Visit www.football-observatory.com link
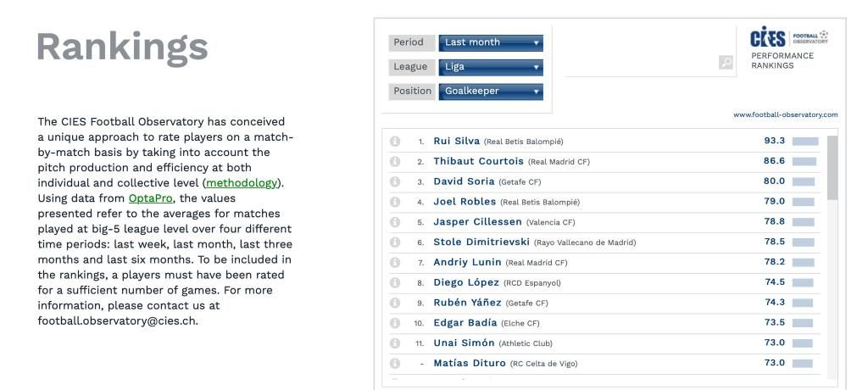Screen dimensions: 868x390 tap(787, 114)
